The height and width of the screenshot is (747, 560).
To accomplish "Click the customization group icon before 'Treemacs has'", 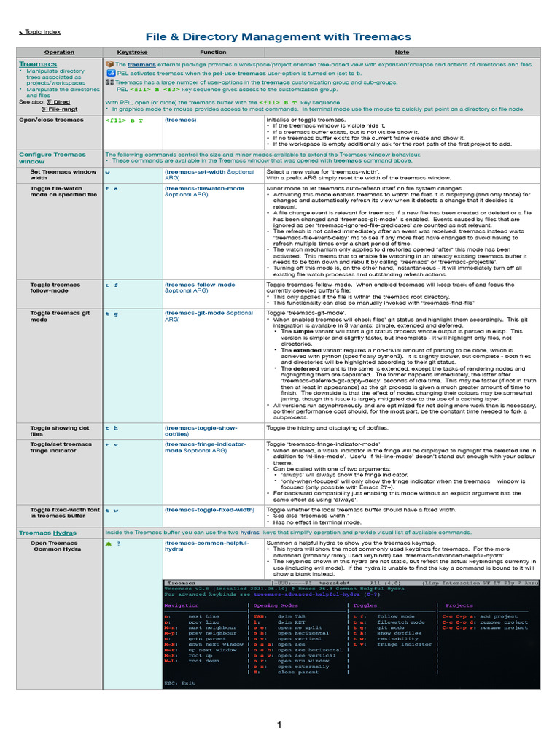I will coord(109,82).
